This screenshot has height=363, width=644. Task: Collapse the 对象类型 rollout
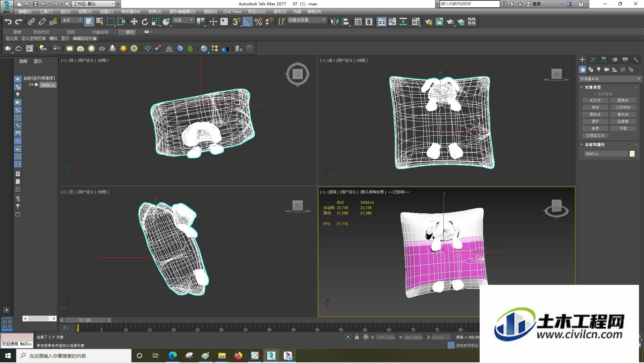(582, 87)
